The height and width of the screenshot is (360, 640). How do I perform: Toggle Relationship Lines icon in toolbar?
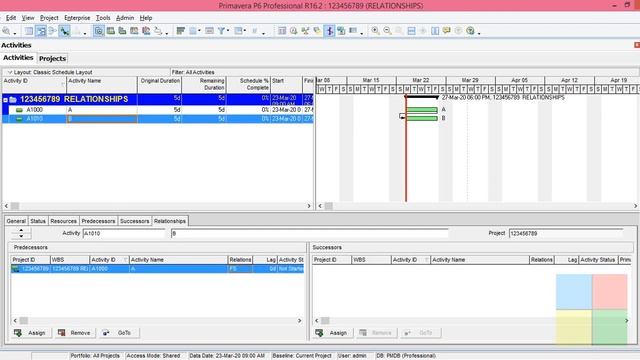tap(329, 31)
